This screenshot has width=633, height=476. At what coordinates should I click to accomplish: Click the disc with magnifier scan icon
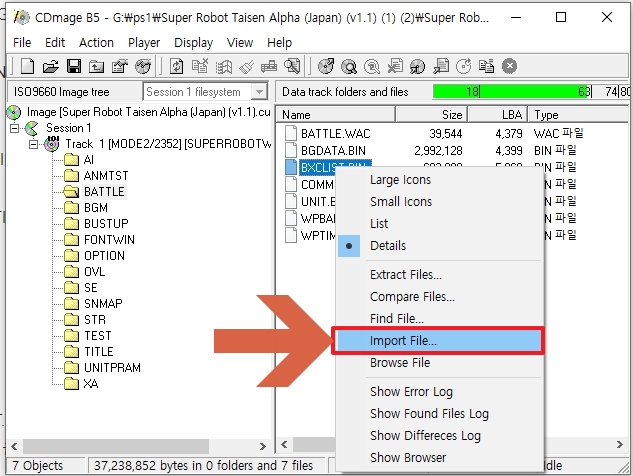point(349,66)
